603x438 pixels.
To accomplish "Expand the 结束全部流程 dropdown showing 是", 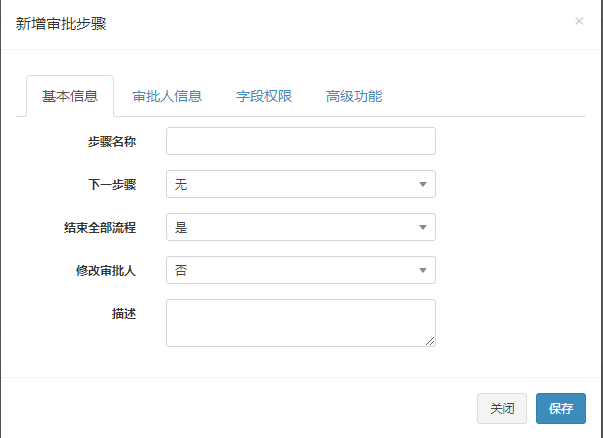I will [x=300, y=227].
